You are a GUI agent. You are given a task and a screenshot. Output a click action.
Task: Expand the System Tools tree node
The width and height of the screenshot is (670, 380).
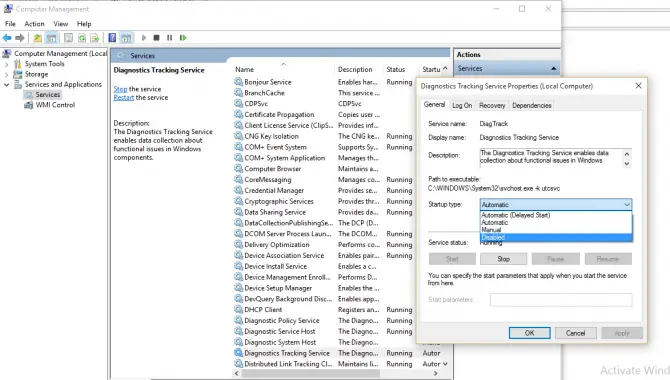coord(6,64)
